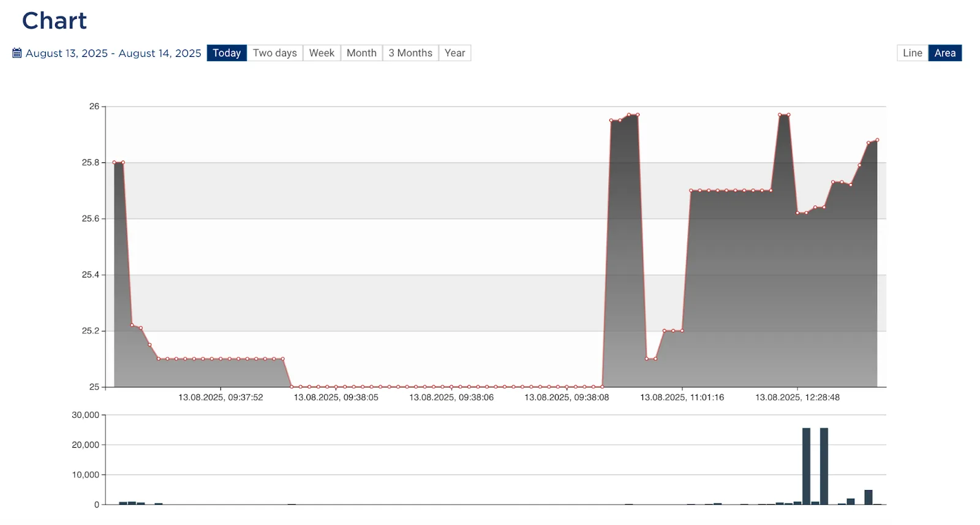The height and width of the screenshot is (525, 980).
Task: Switch range to Two days
Action: point(274,53)
